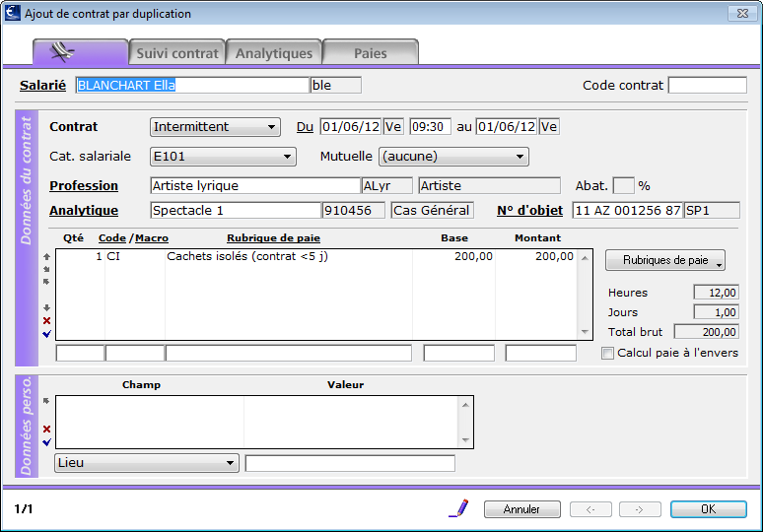Click the Profession field Artiste lyrique
The width and height of the screenshot is (763, 532).
pyautogui.click(x=255, y=186)
